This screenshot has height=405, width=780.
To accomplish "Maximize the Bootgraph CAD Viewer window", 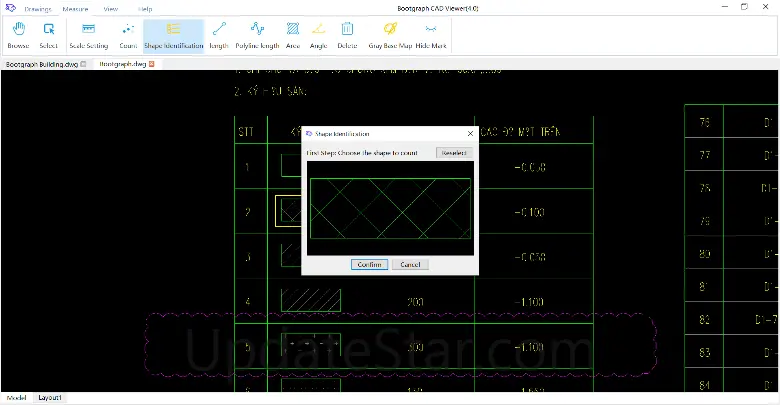I will (744, 7).
